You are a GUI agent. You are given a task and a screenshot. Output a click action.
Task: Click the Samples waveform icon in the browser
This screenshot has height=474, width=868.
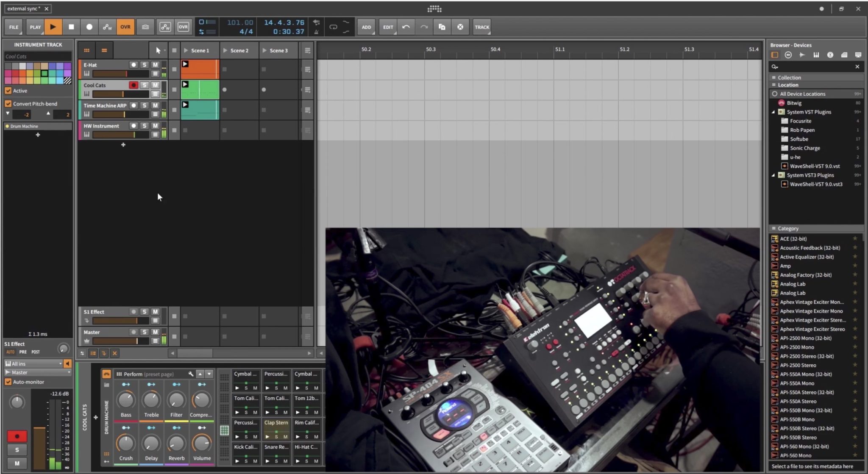tap(802, 55)
